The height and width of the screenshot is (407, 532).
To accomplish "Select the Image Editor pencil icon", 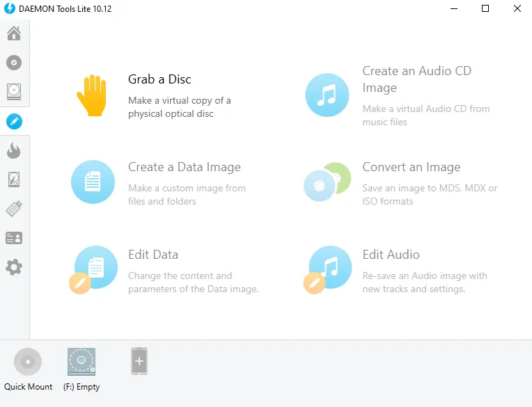I will tap(14, 121).
